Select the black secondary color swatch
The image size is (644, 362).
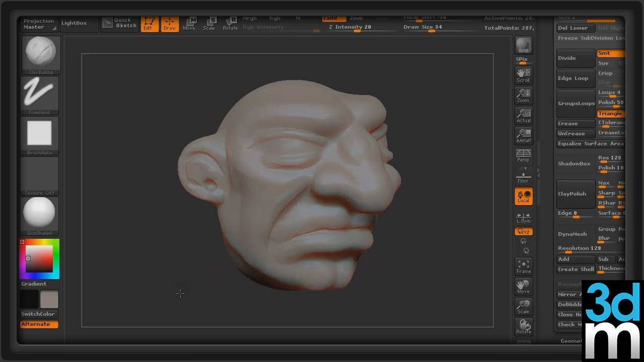[x=29, y=299]
